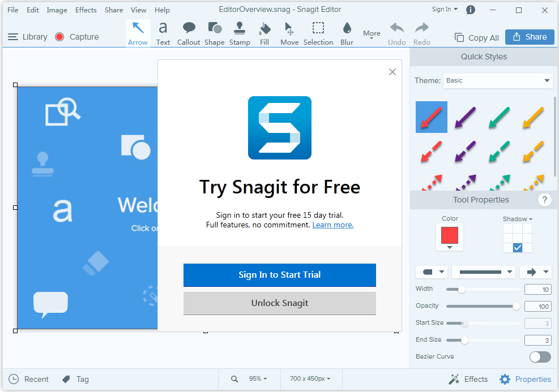This screenshot has width=559, height=392.
Task: Open the Share menu
Action: 114,10
